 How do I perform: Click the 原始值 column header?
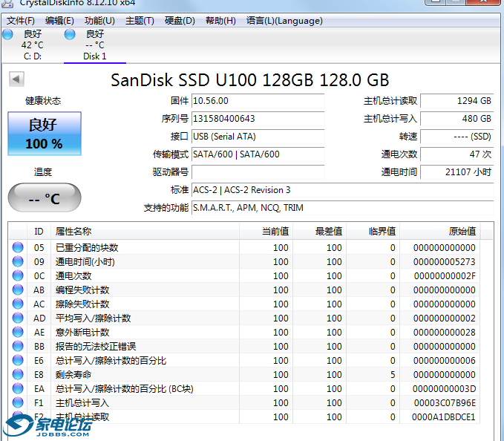(439, 231)
